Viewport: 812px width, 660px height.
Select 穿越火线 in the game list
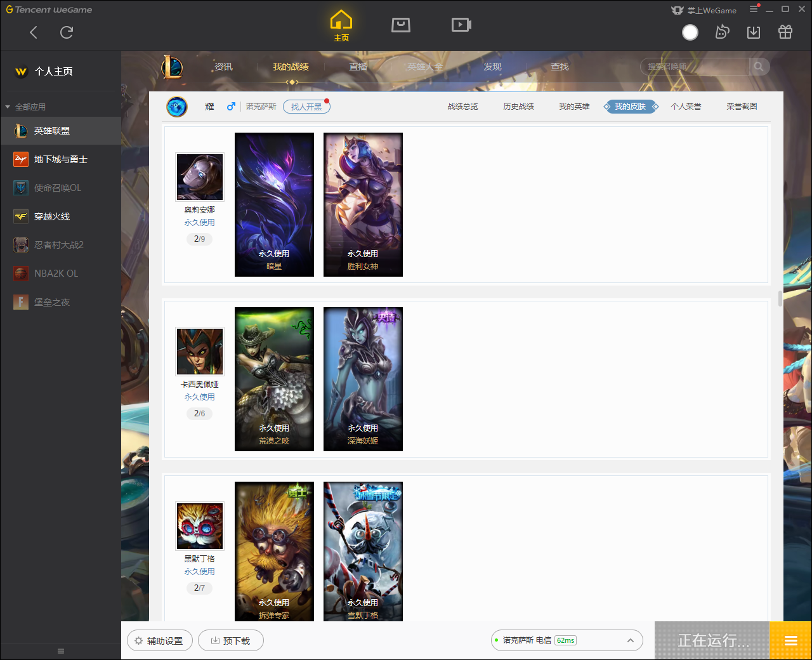(x=60, y=216)
